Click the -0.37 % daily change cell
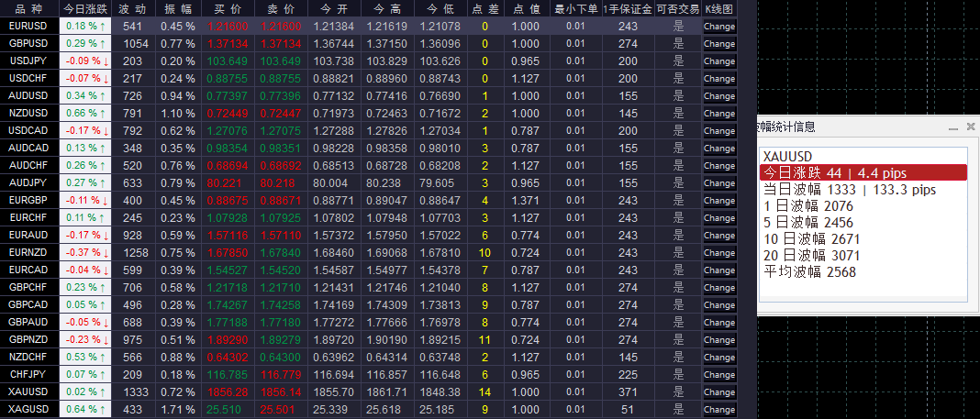Viewport: 980px width, 419px height. [x=85, y=253]
